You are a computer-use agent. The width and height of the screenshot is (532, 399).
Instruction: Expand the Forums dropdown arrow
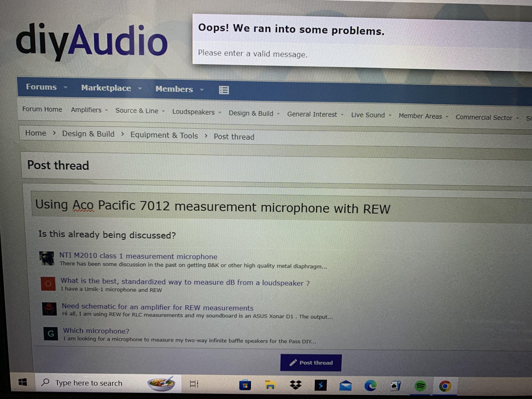click(x=65, y=87)
